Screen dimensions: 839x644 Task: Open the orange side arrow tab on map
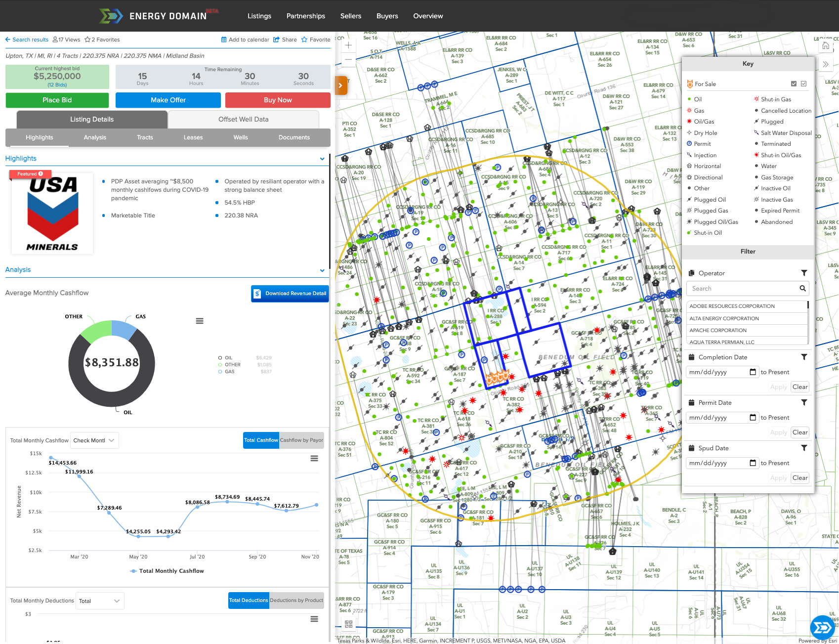tap(341, 86)
